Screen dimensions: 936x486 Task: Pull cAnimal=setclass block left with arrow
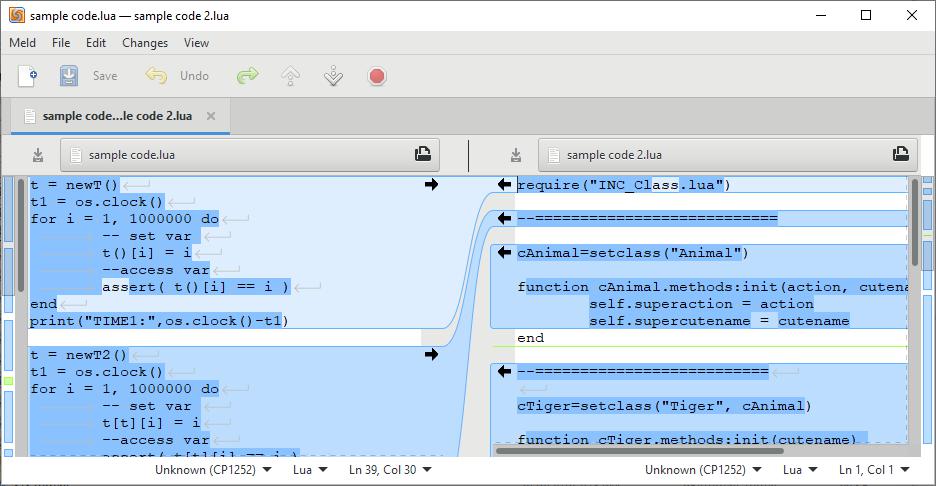(x=504, y=253)
